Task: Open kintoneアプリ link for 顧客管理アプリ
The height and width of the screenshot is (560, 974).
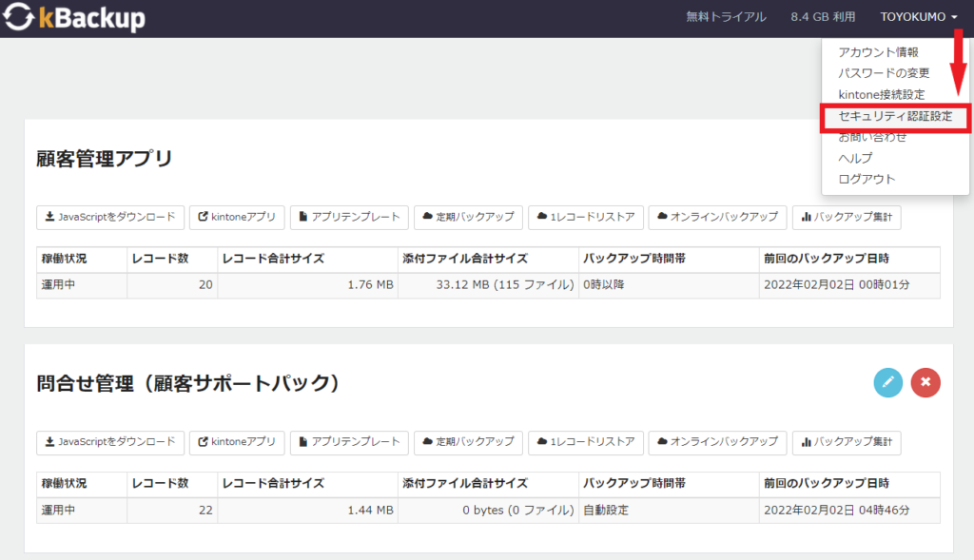Action: pyautogui.click(x=237, y=218)
